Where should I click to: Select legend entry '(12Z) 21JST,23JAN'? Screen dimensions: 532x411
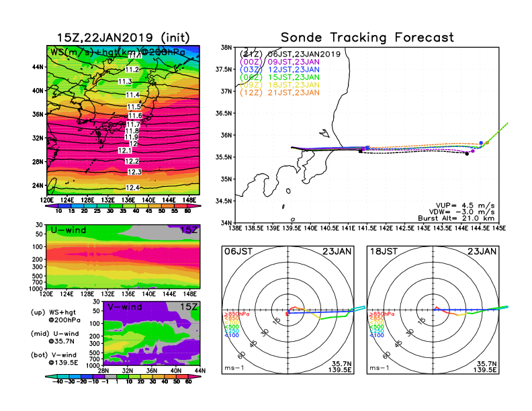pyautogui.click(x=279, y=93)
